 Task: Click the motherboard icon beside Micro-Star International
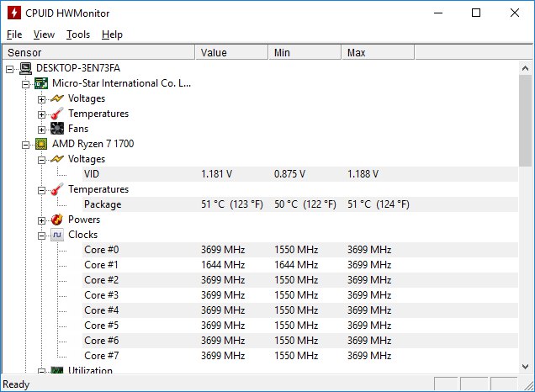[41, 83]
